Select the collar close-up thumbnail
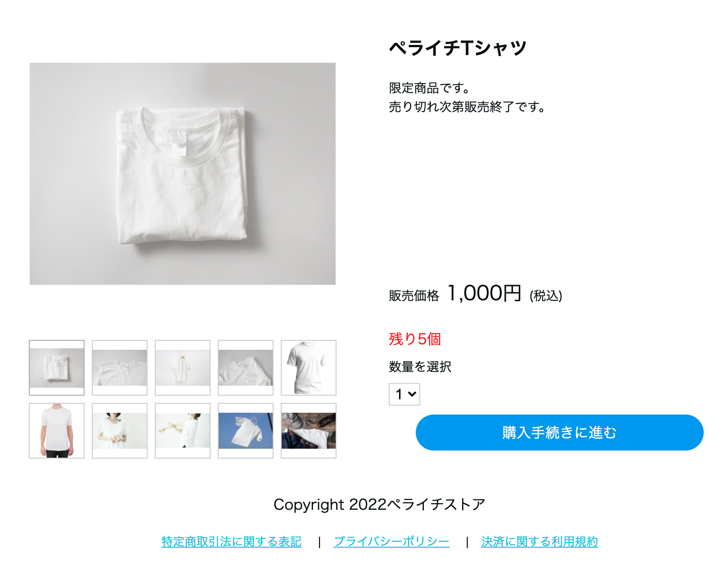The width and height of the screenshot is (728, 580). pyautogui.click(x=120, y=368)
